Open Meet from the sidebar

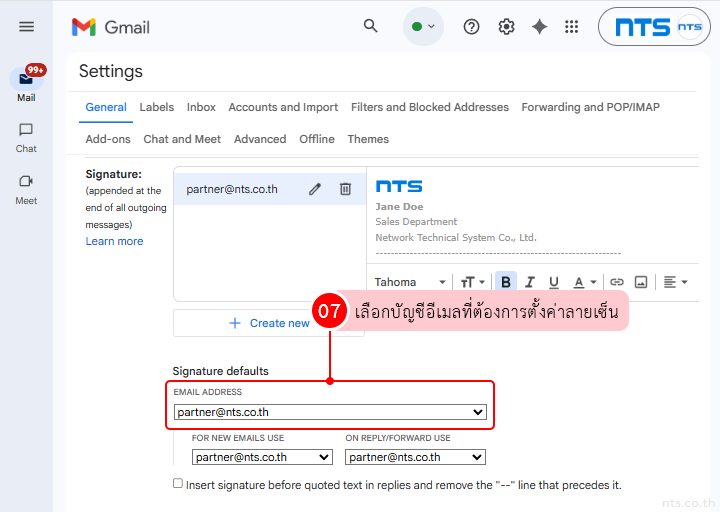[x=26, y=190]
